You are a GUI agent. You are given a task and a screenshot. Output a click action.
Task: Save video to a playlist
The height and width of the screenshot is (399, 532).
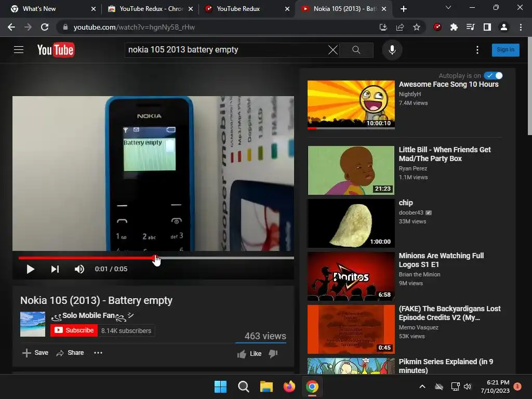(35, 353)
